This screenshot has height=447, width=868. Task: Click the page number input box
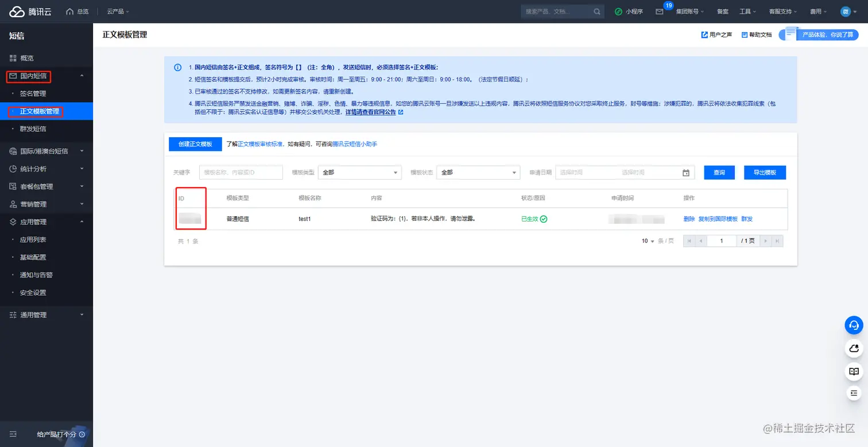click(722, 242)
